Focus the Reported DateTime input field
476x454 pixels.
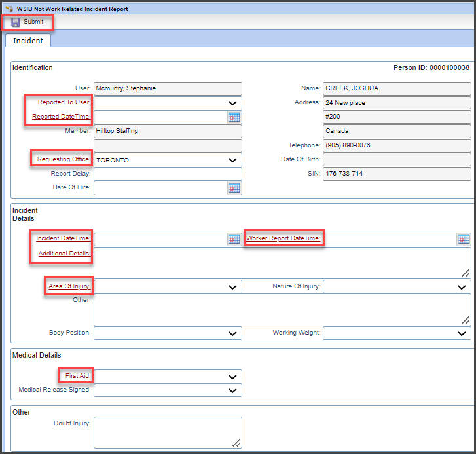pyautogui.click(x=161, y=117)
